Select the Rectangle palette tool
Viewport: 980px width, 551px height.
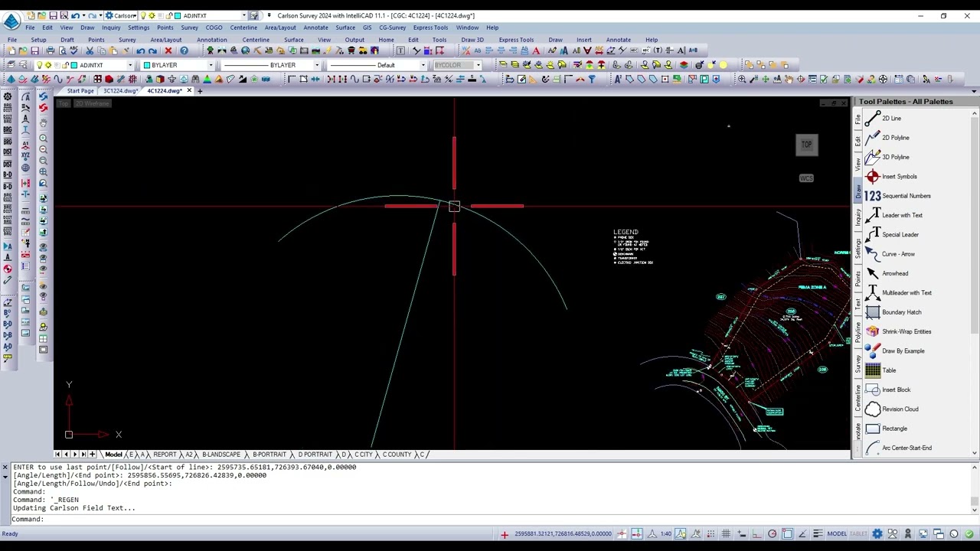point(894,429)
